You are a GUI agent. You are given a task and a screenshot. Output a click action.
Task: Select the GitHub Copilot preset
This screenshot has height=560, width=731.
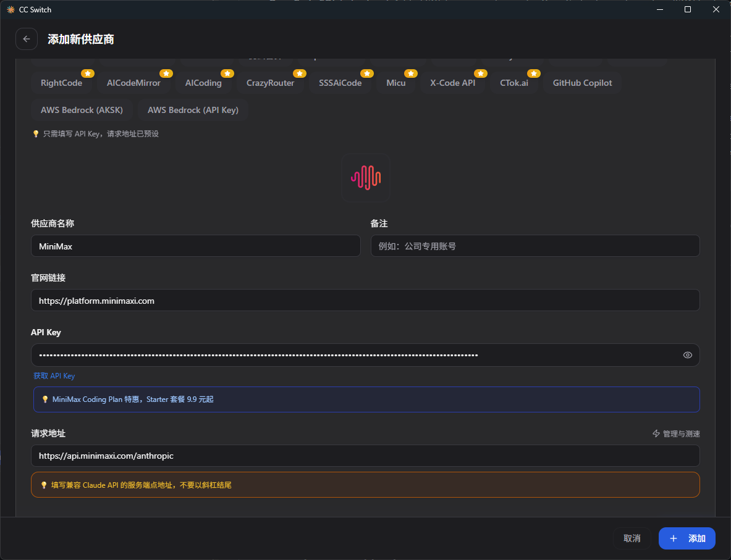point(582,83)
